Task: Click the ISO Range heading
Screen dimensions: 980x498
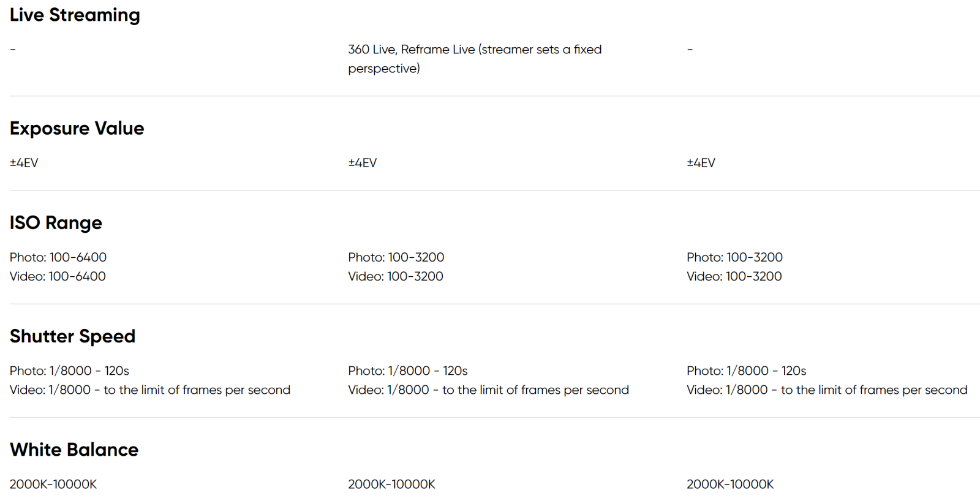Action: [x=56, y=222]
